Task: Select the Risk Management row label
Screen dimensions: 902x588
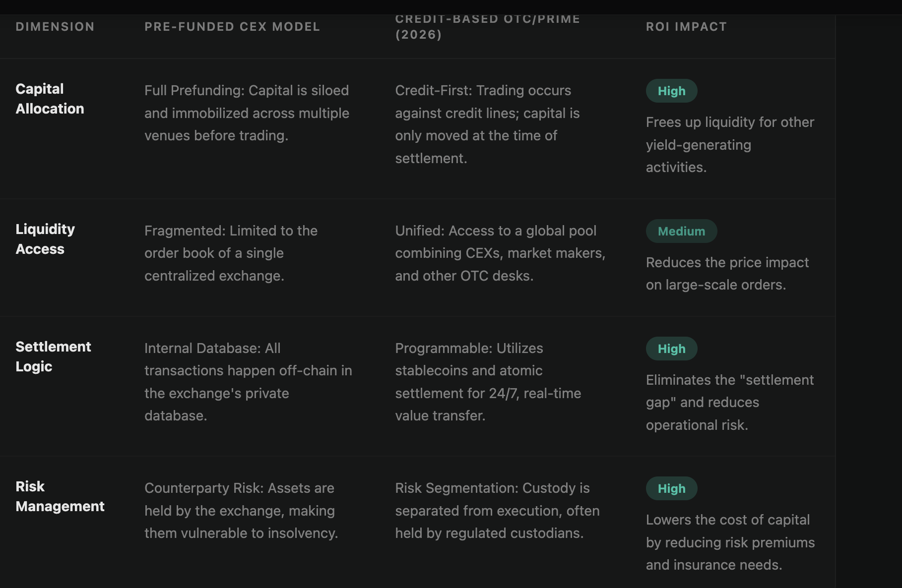Action: coord(60,496)
